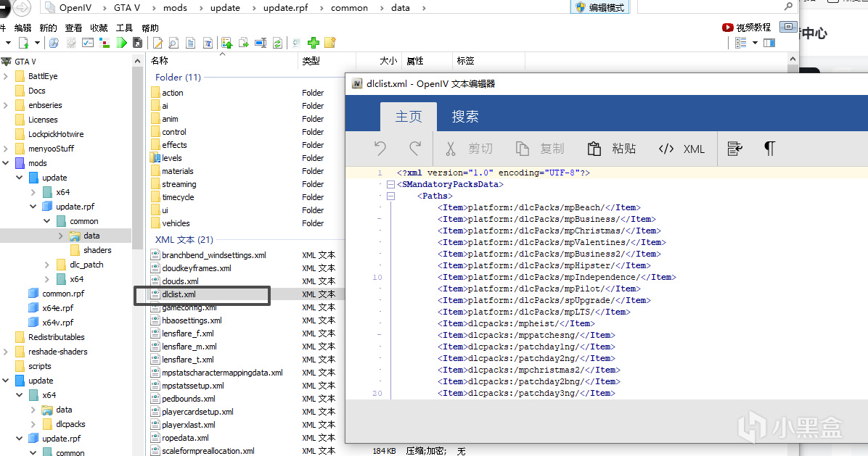Click the tree panel scroll-up arrow
The image size is (868, 456).
click(137, 61)
